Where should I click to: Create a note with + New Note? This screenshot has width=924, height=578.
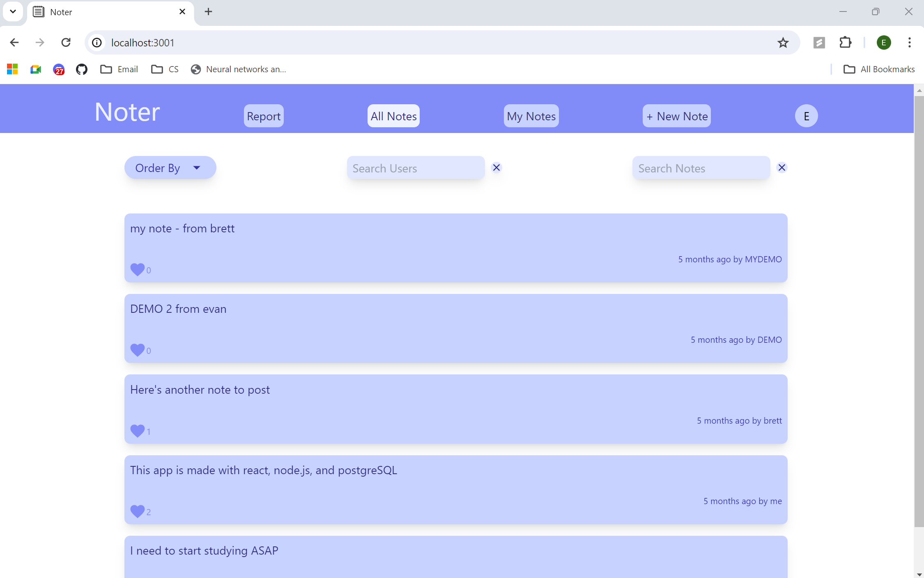click(677, 116)
